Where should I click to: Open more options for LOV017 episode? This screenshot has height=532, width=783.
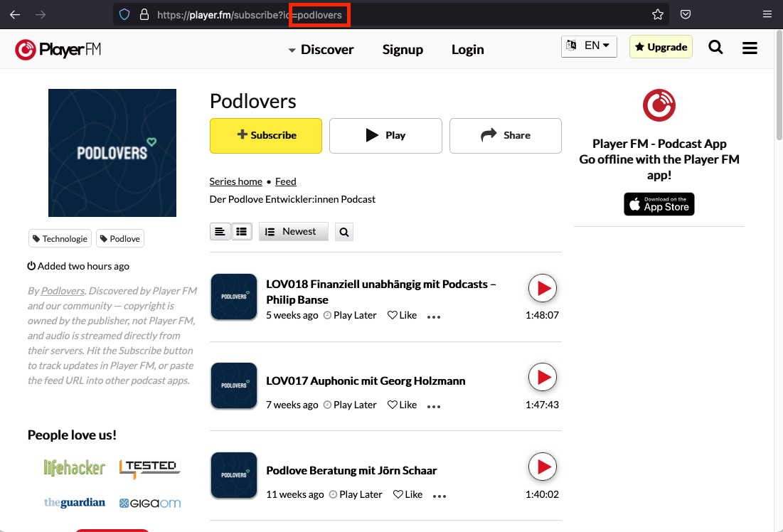pos(434,406)
